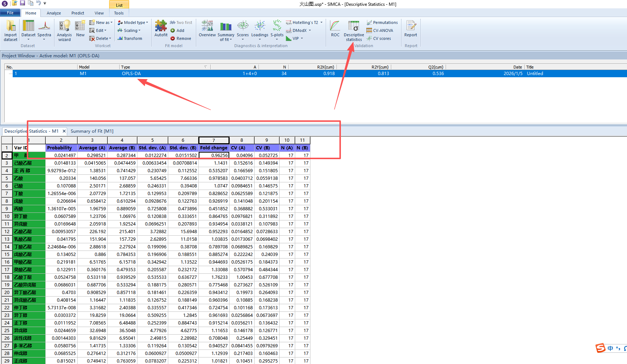The image size is (627, 364).
Task: Switch to Summary of Fit [M1] tab
Action: (x=92, y=131)
